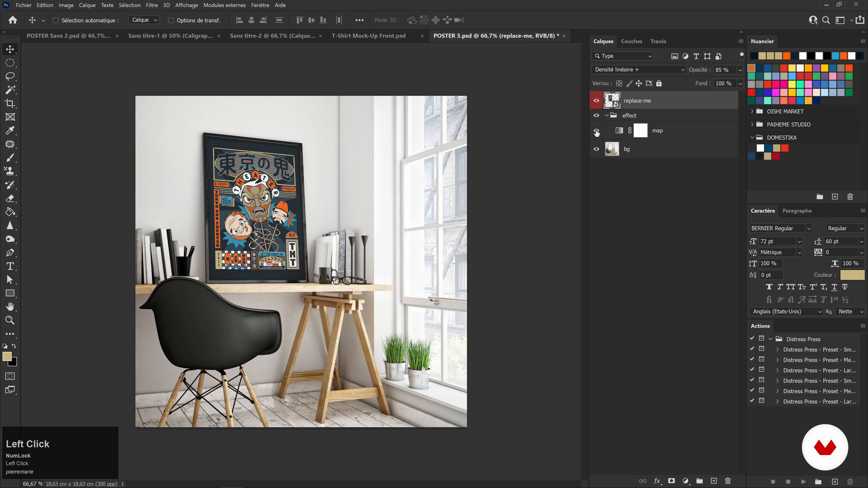Switch to T-Shirt Mock-Up Front.psd document
Screen dimensions: 868x488
(x=368, y=36)
